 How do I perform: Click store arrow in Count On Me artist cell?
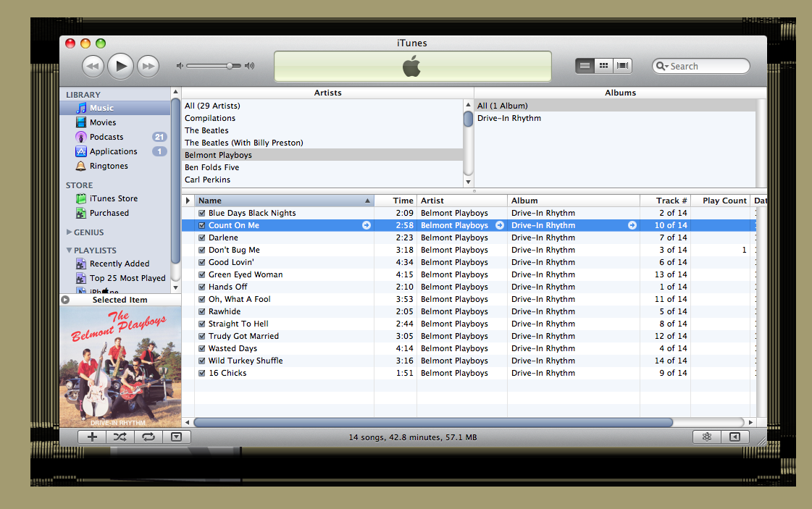pyautogui.click(x=500, y=225)
